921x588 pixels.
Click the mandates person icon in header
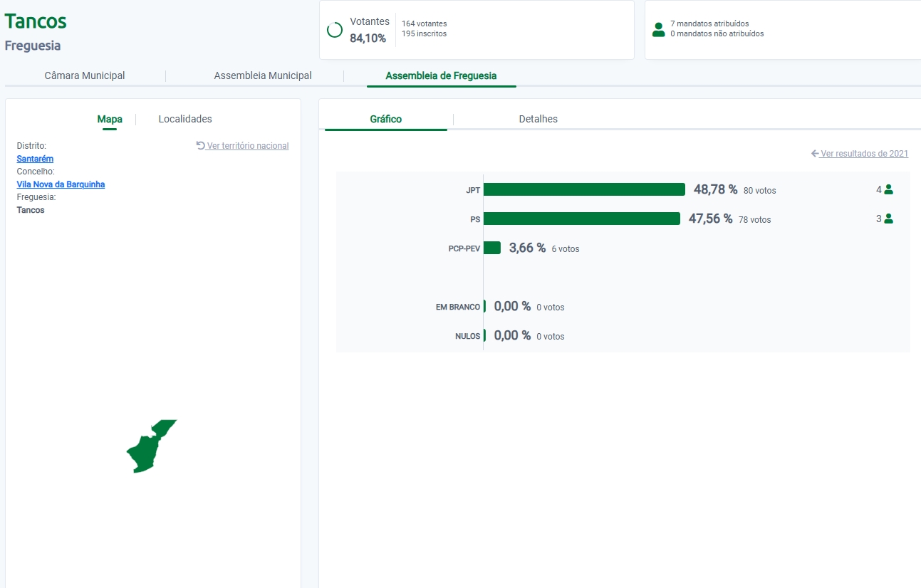pos(658,29)
